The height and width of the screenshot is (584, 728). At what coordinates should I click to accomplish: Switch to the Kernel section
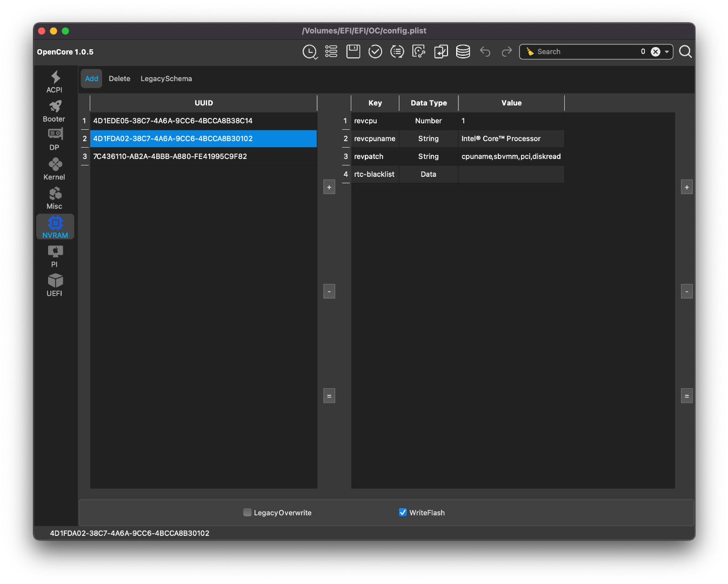point(55,169)
